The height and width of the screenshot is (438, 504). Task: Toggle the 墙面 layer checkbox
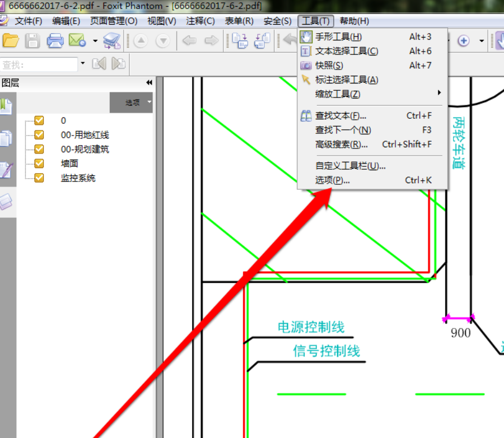click(x=39, y=164)
